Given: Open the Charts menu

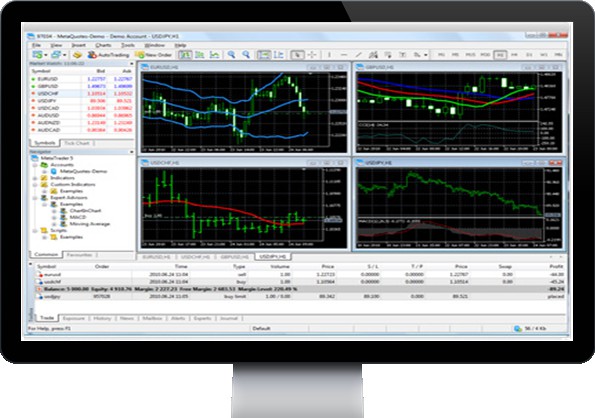Looking at the screenshot, I should click(103, 45).
